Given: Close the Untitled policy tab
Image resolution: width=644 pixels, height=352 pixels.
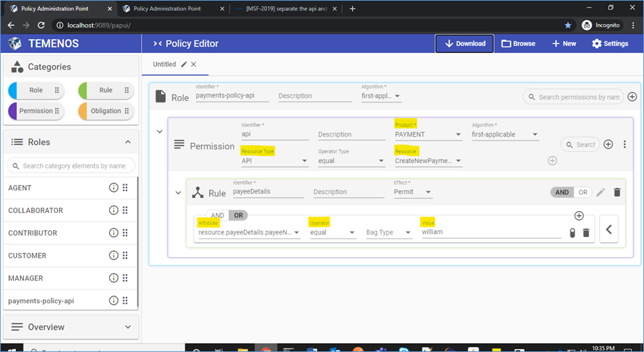Looking at the screenshot, I should click(193, 64).
